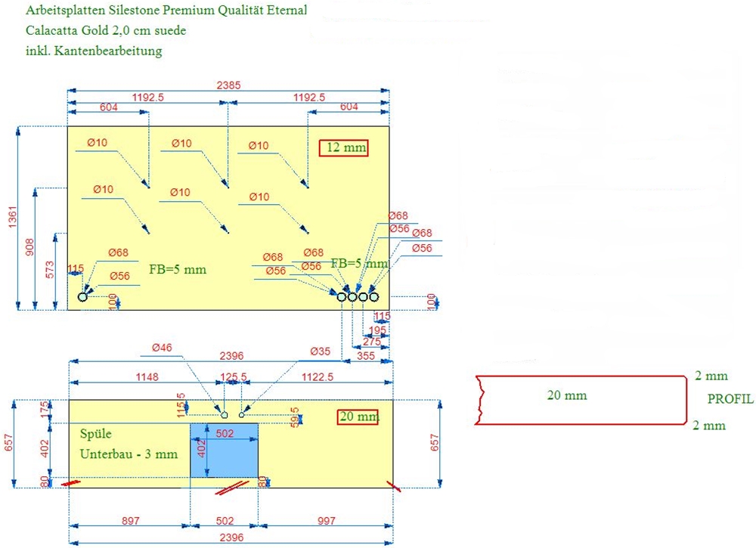756x548 pixels.
Task: Select the '115.5' vertical dimension
Action: click(x=181, y=405)
